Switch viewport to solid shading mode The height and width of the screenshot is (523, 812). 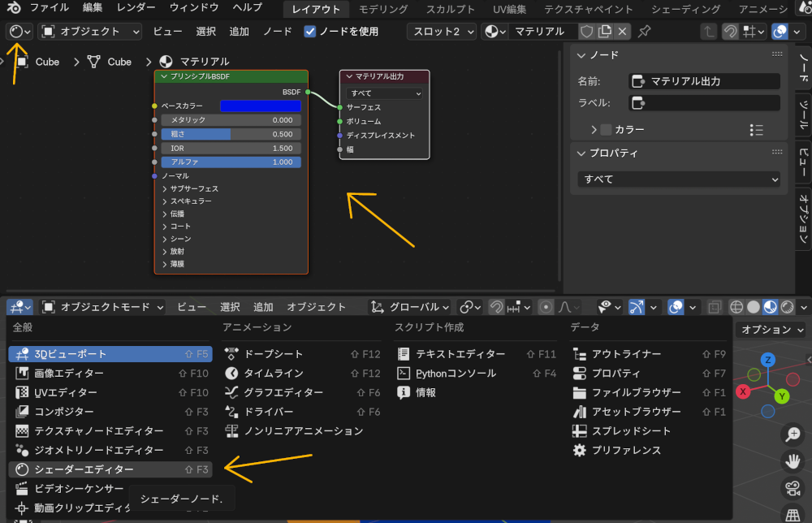753,307
